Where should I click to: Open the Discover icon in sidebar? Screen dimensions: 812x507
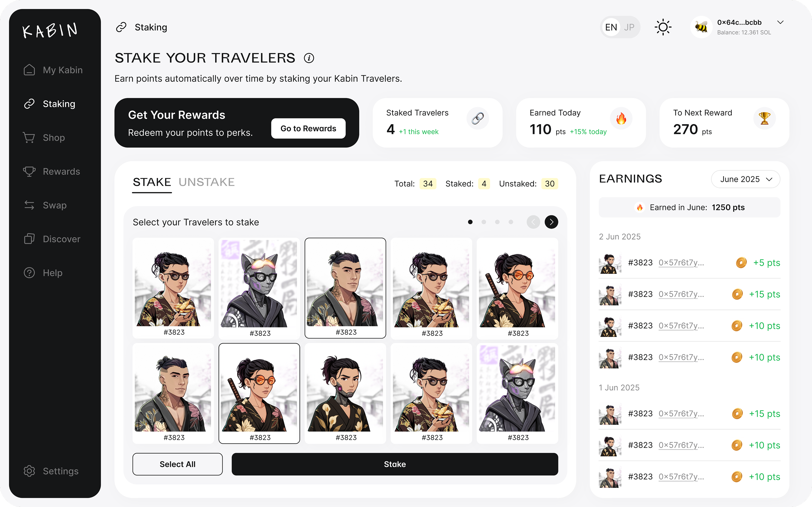[x=29, y=239]
